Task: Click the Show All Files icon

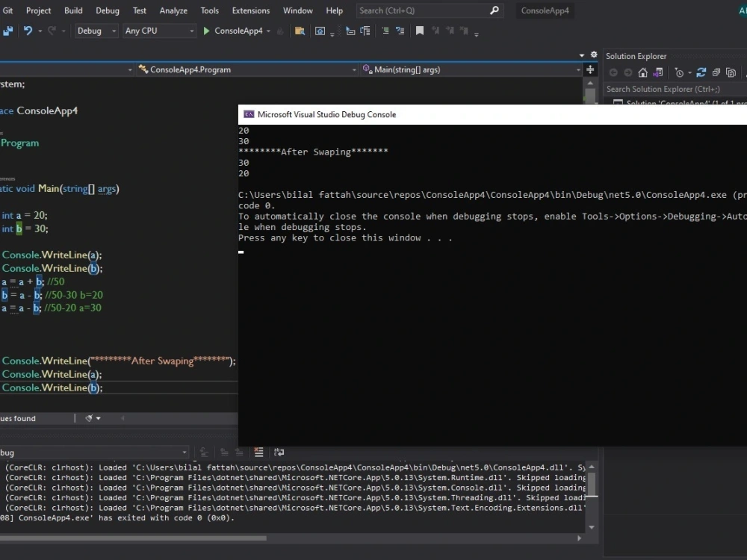Action: [731, 73]
